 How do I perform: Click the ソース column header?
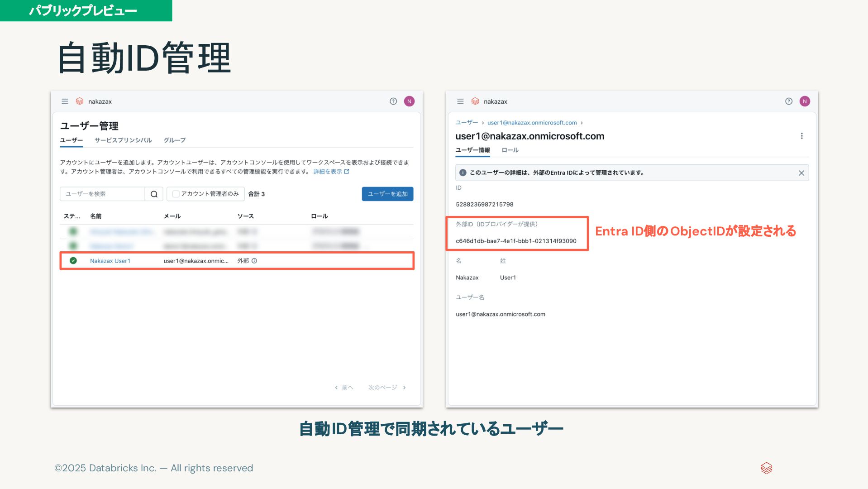click(x=245, y=216)
